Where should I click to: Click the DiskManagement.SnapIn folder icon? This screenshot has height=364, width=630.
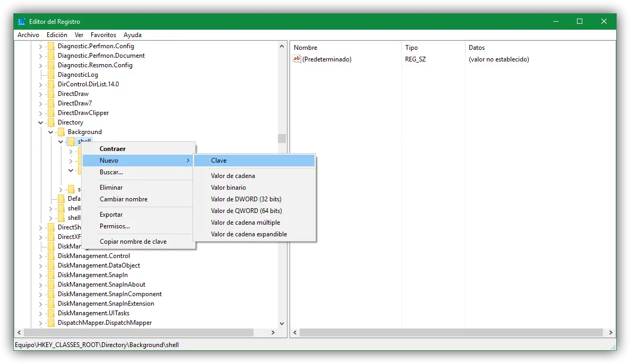[51, 275]
